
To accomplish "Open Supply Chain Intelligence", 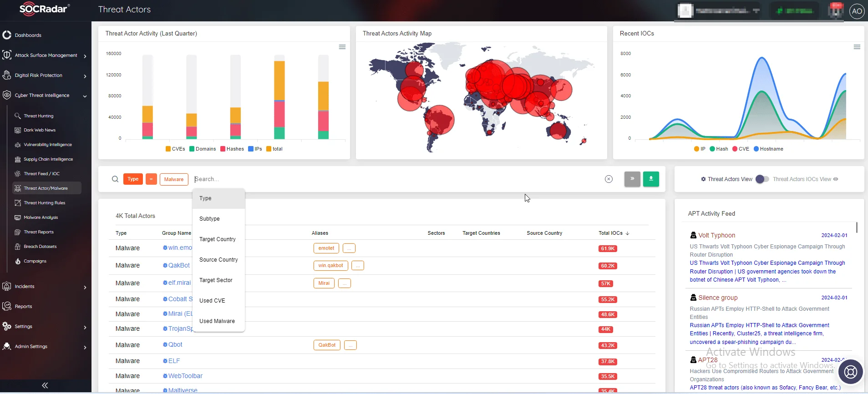I will 48,159.
